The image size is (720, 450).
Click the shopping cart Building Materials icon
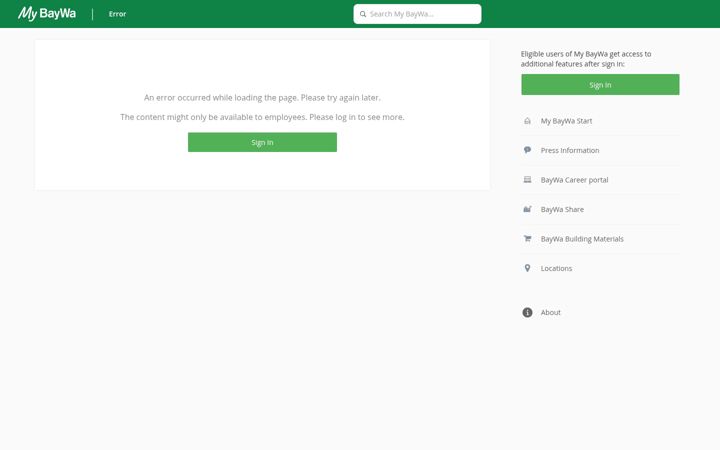[x=527, y=238]
